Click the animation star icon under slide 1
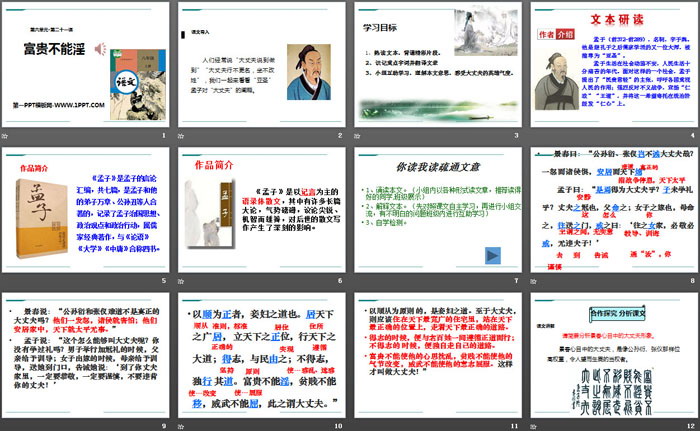This screenshot has width=700, height=431. click(5, 136)
